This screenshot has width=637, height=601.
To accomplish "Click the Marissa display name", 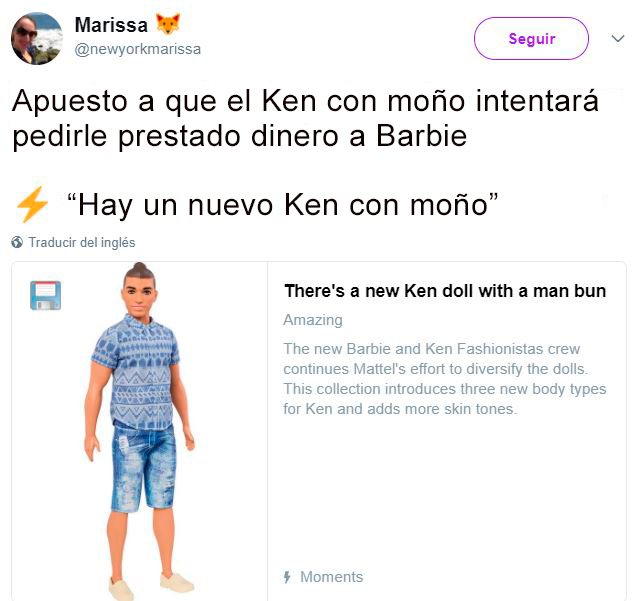I will pos(111,25).
